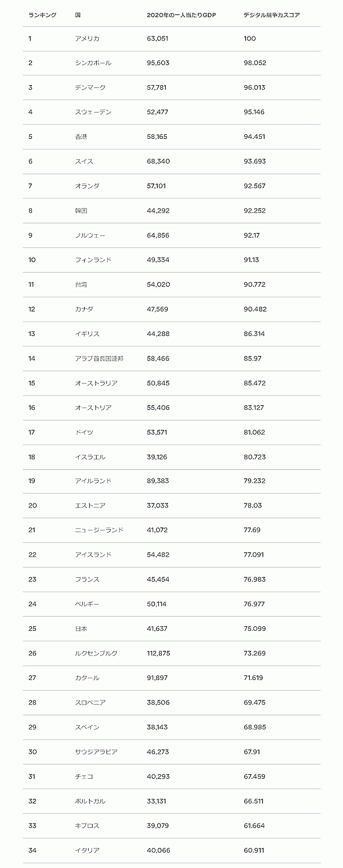Select the 韓国 country cell
Image resolution: width=343 pixels, height=868 pixels.
(x=81, y=210)
